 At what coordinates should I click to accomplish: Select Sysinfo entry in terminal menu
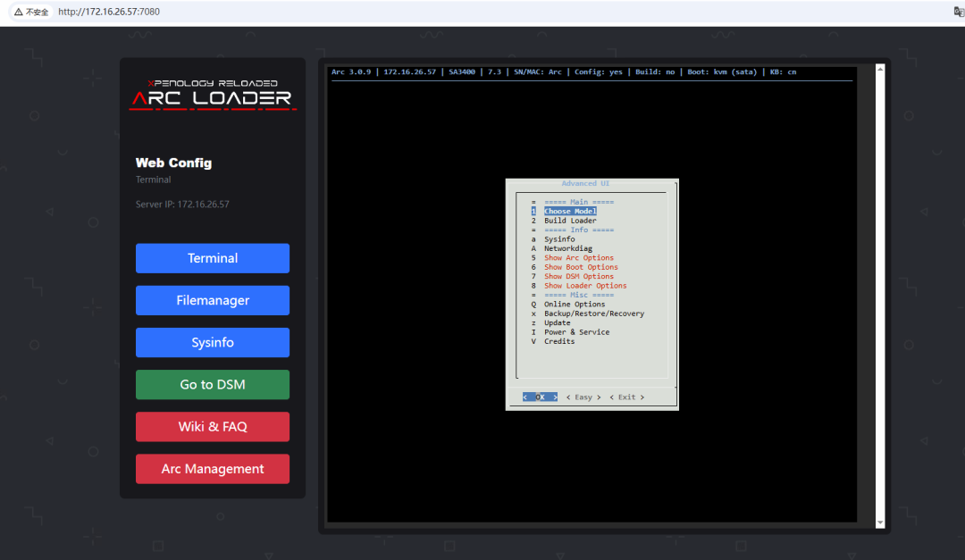click(559, 239)
